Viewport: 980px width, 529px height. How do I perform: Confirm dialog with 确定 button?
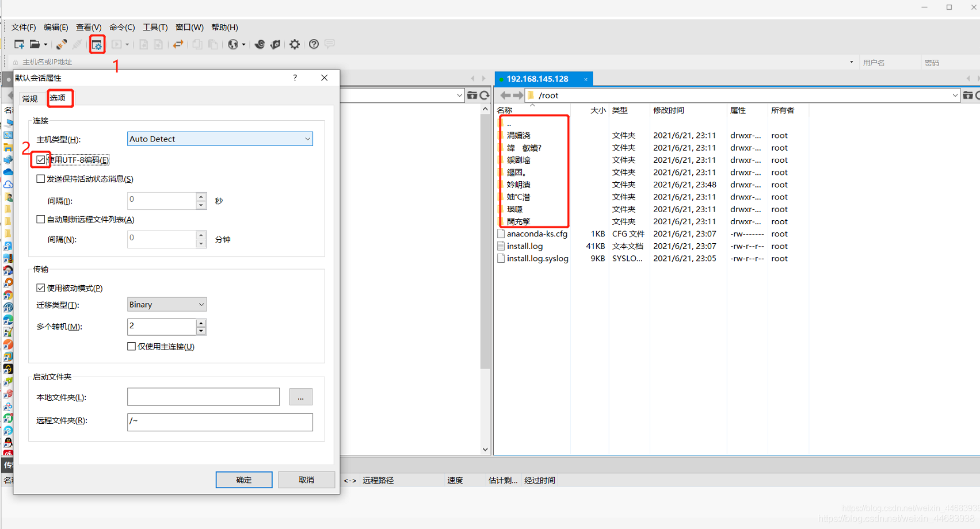click(x=244, y=480)
